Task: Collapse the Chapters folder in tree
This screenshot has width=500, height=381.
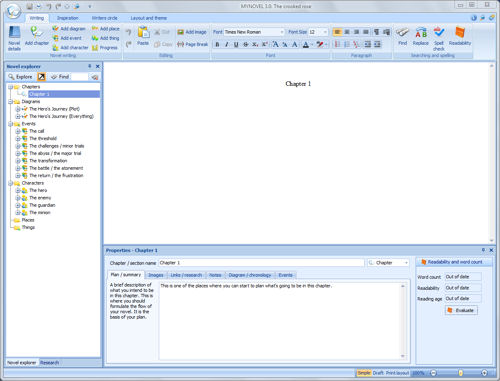Action: (11, 87)
